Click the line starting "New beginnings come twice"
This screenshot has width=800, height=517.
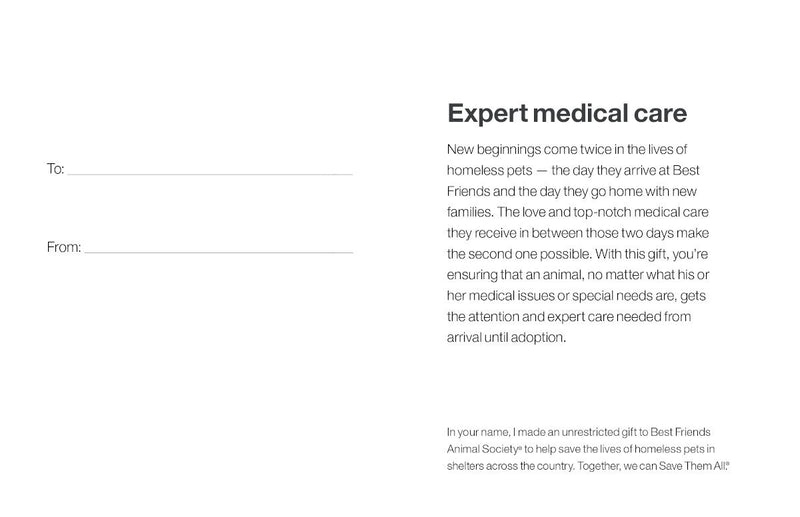[x=577, y=148]
